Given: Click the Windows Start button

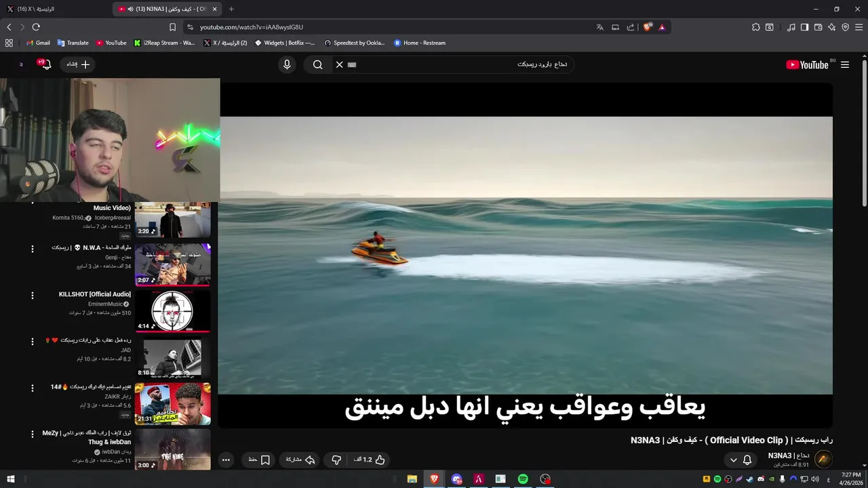Looking at the screenshot, I should coord(11,479).
